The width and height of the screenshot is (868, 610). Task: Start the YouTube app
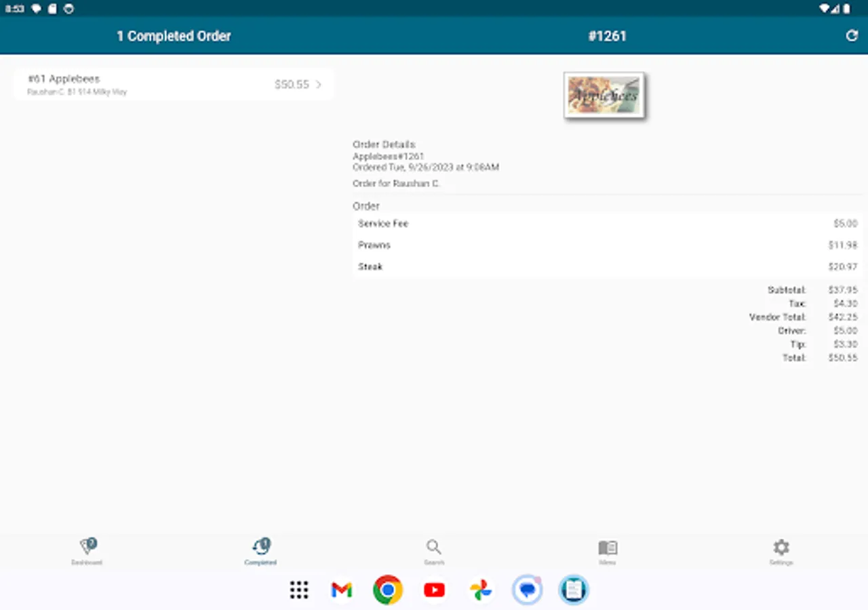pos(434,590)
